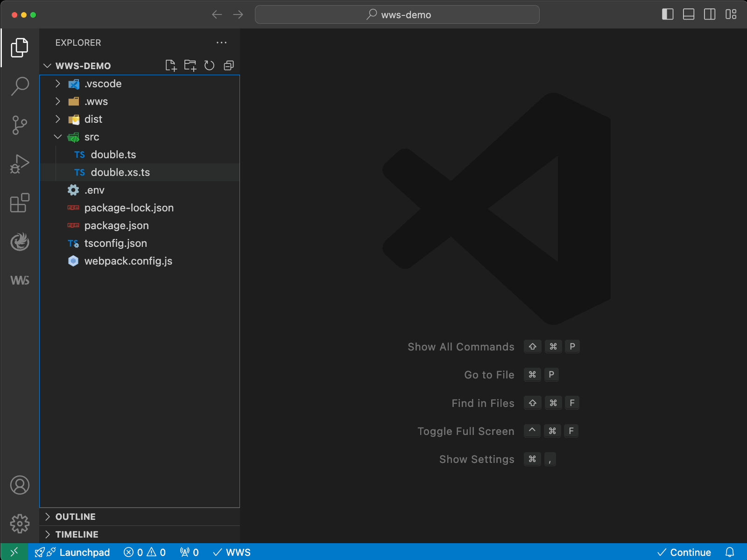Click the Show All Commands hint
The height and width of the screenshot is (560, 747).
pos(461,347)
